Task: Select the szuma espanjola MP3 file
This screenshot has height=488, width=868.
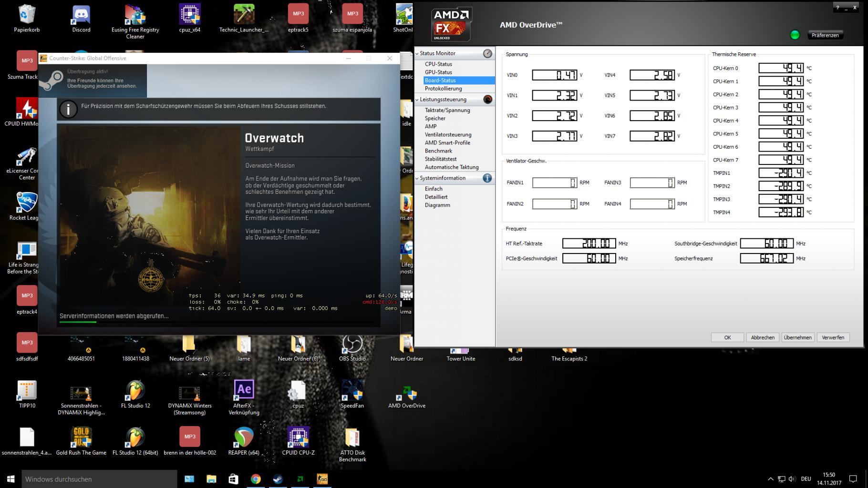Action: (352, 18)
